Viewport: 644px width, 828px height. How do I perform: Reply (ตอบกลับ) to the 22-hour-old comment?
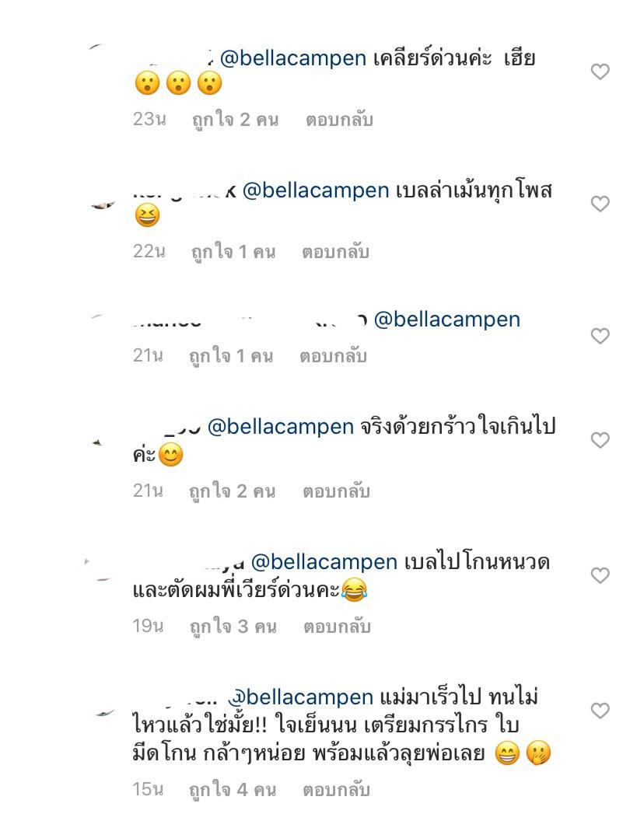tap(335, 252)
